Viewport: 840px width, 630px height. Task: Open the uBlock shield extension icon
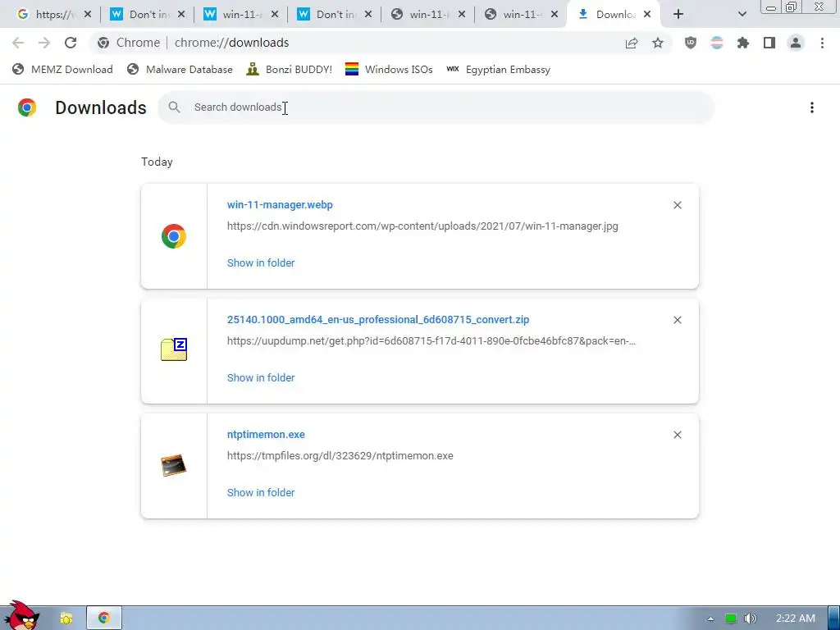pyautogui.click(x=691, y=43)
